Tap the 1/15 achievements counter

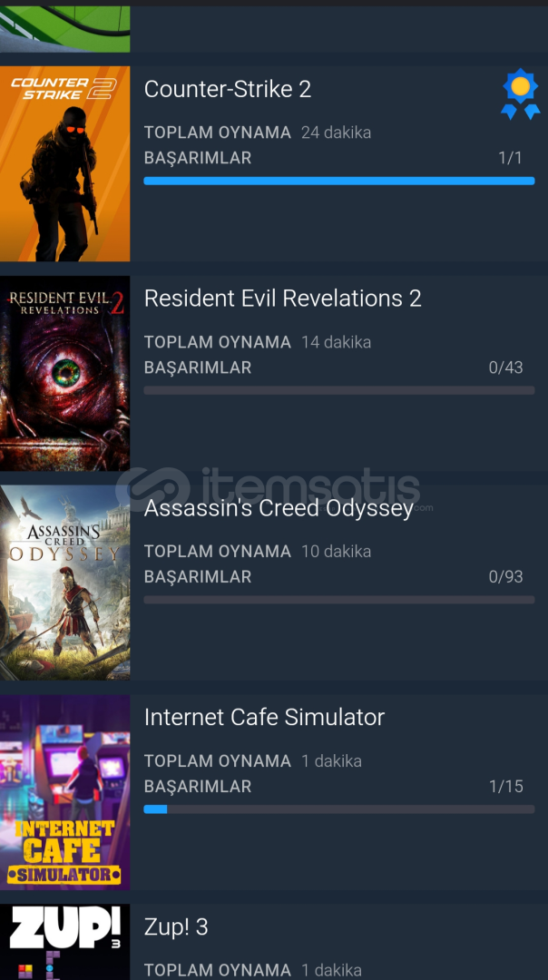point(505,786)
